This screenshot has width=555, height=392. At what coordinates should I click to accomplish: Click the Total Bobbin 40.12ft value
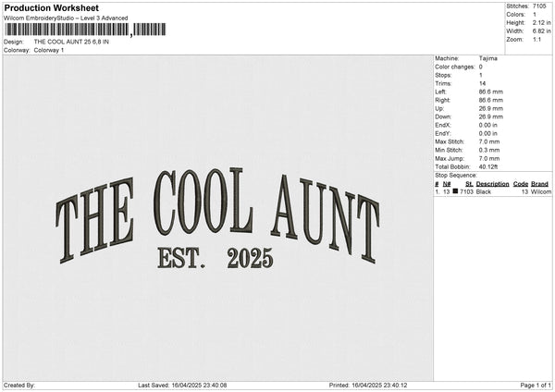click(x=488, y=166)
